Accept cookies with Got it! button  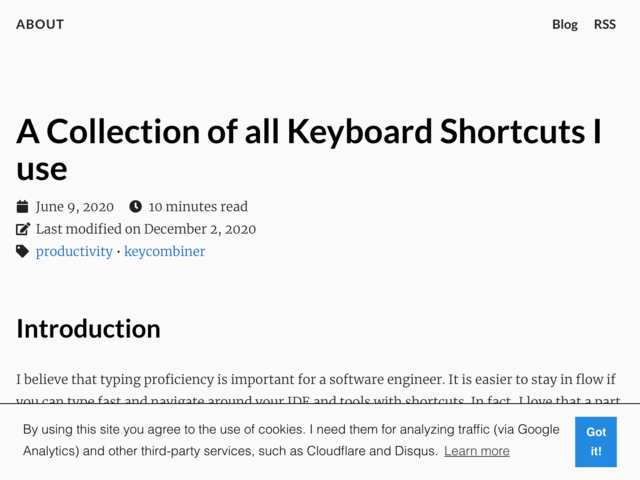coord(596,442)
